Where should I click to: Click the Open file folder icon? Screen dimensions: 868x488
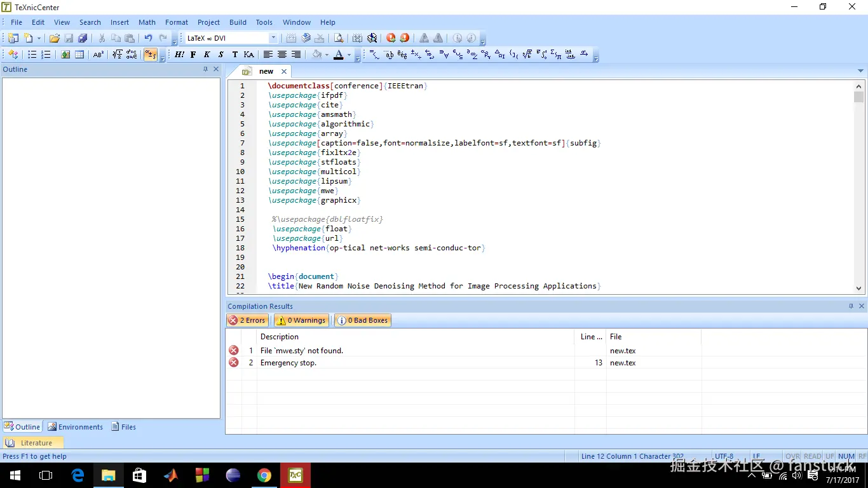(x=55, y=38)
